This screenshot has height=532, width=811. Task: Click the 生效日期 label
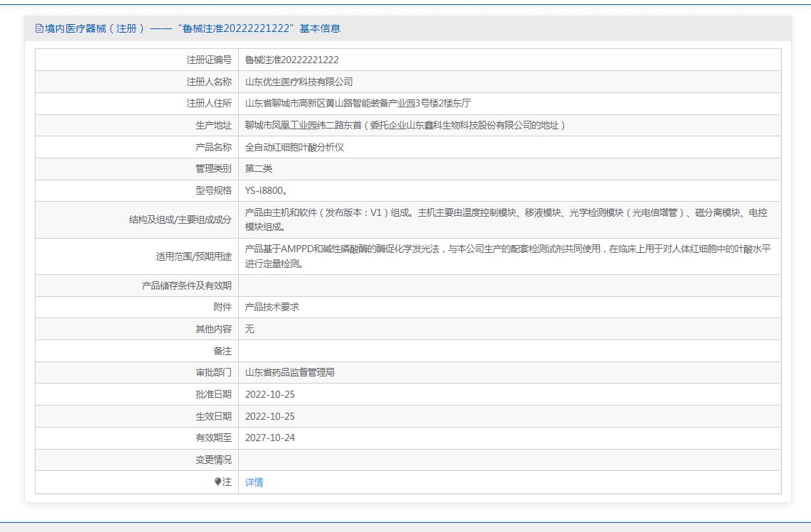click(214, 416)
